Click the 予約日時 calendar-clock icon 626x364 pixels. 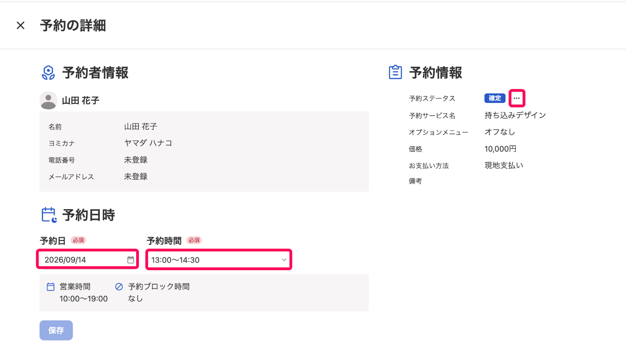(x=49, y=215)
